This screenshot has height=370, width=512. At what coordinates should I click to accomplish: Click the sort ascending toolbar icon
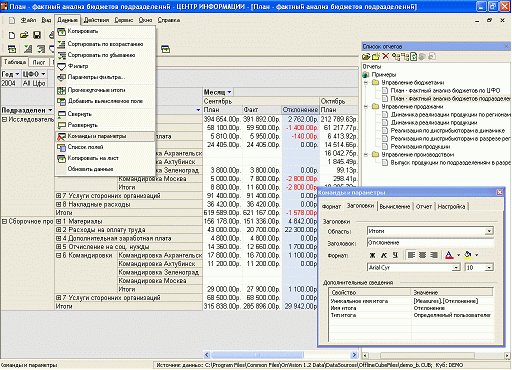point(28,49)
